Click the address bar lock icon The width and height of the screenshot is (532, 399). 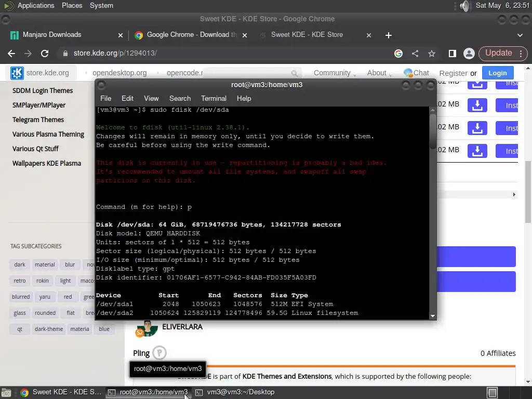65,54
